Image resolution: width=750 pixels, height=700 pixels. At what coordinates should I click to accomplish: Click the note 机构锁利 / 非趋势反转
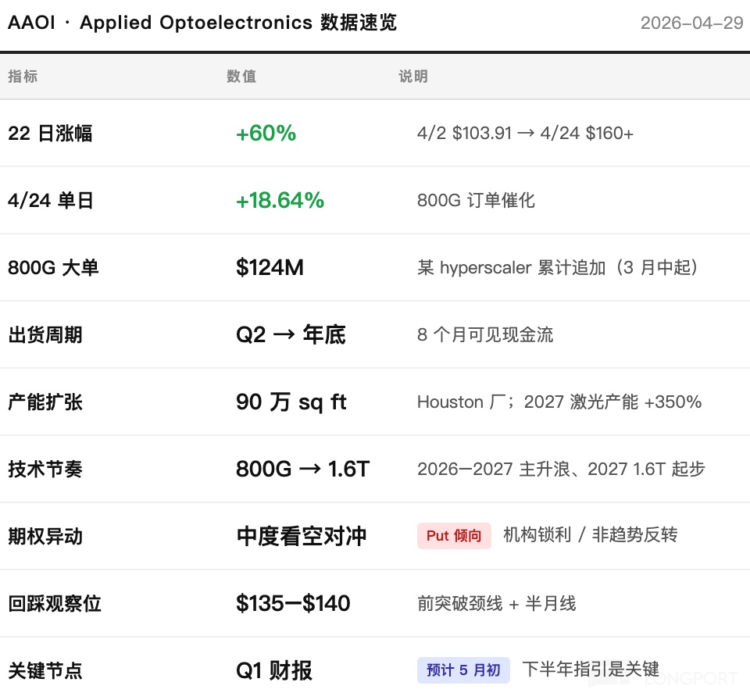click(x=591, y=535)
